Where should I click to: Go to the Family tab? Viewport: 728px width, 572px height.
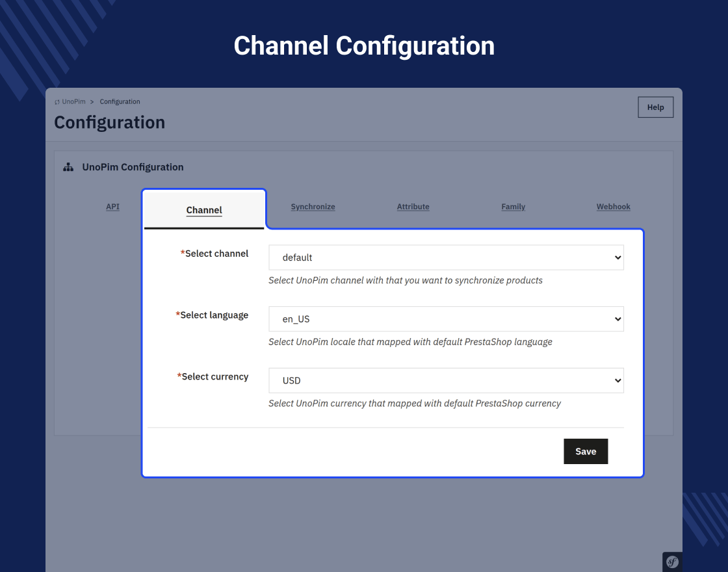513,207
